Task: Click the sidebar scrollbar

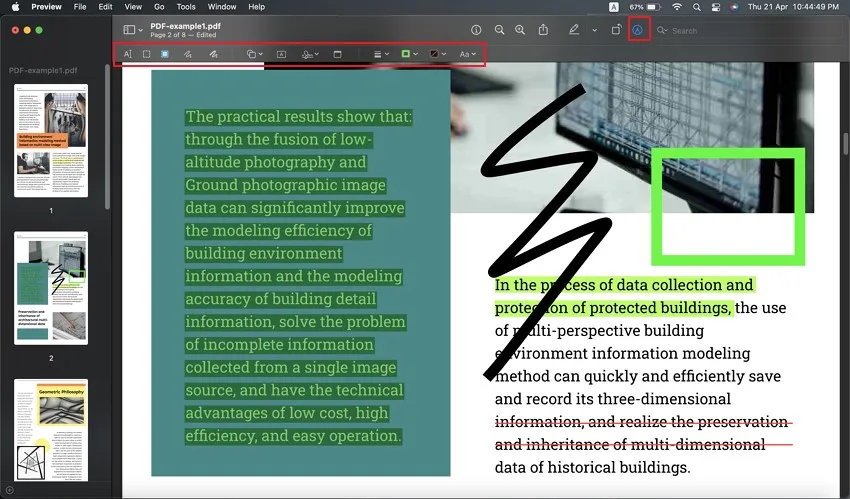Action: 107,138
